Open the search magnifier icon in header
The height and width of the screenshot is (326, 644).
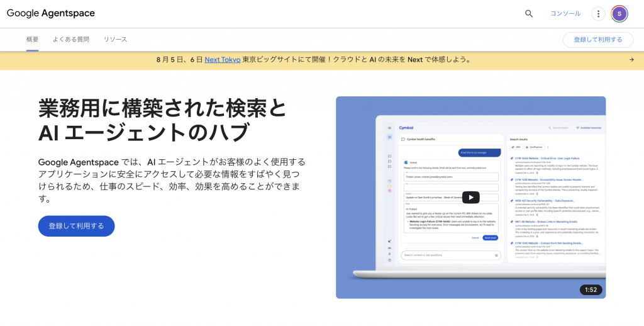pyautogui.click(x=528, y=14)
